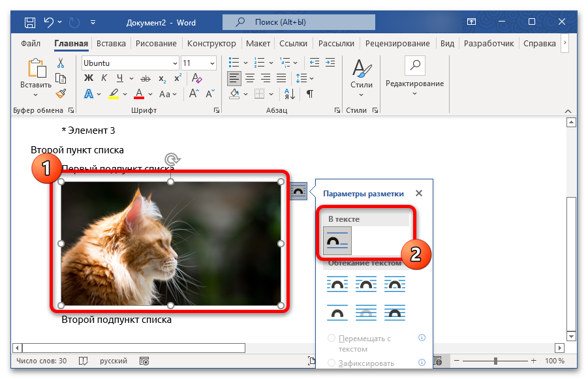Open the Конструктор tab
This screenshot has height=379, width=588.
(211, 44)
